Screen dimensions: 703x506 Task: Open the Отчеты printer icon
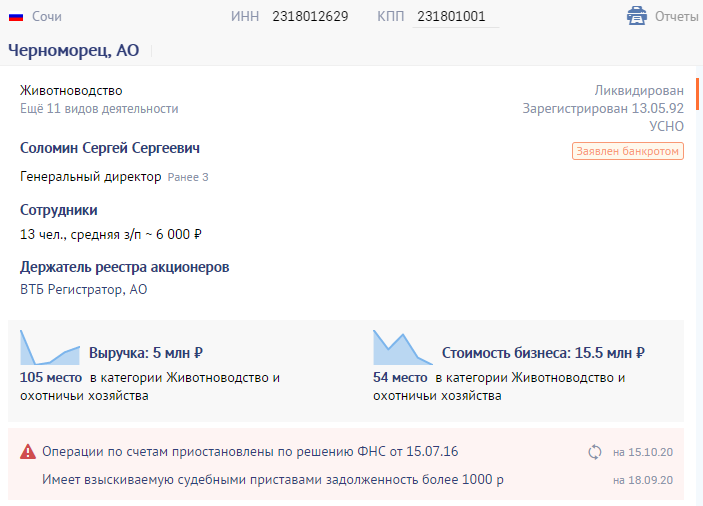pyautogui.click(x=637, y=16)
